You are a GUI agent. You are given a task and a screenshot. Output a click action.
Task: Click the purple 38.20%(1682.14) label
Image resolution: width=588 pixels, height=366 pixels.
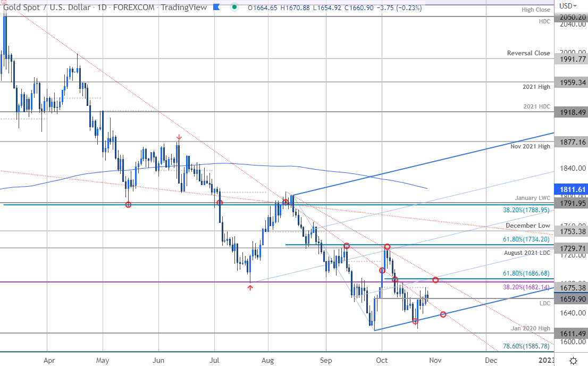(x=526, y=288)
